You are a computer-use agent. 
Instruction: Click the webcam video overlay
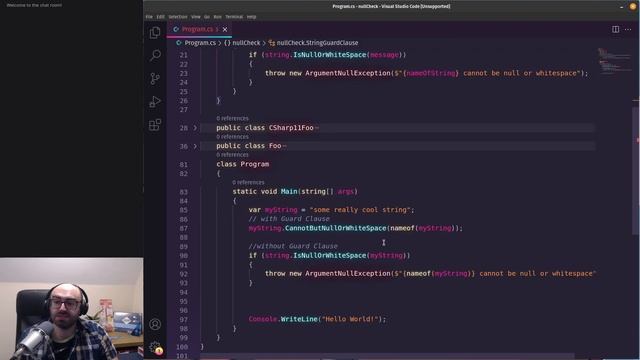(x=71, y=309)
